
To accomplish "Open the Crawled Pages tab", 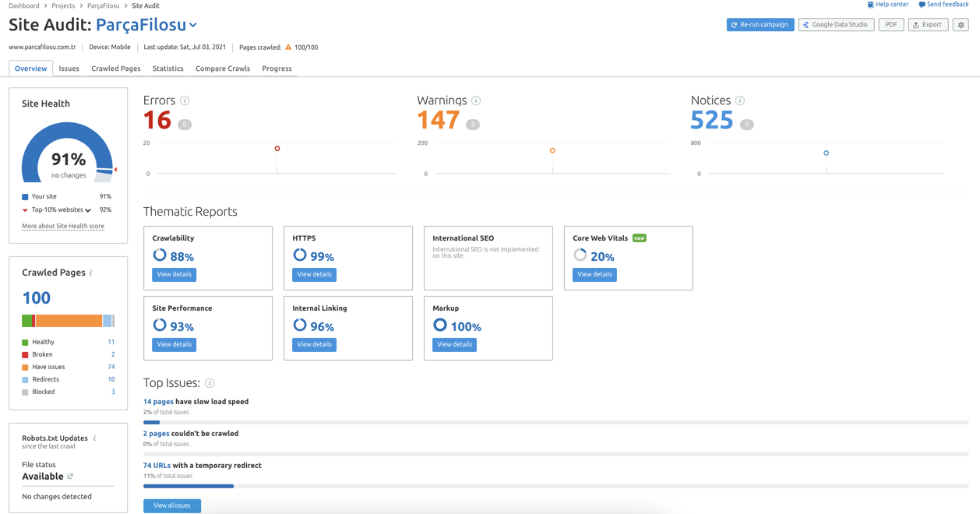I will click(x=116, y=69).
